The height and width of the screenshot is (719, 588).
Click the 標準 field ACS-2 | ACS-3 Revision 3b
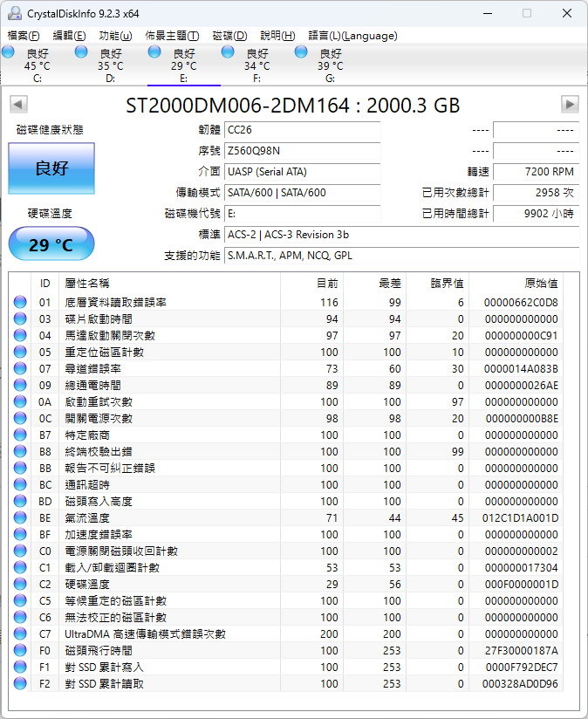pos(402,235)
